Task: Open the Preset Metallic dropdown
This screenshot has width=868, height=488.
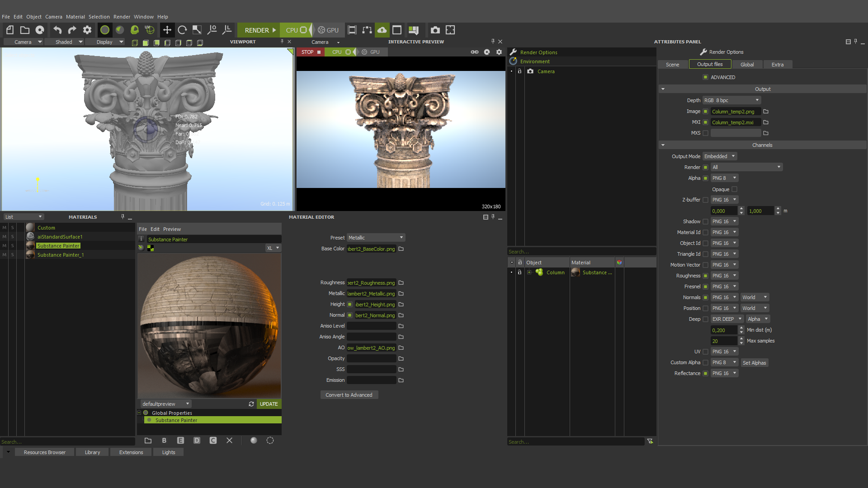Action: tap(375, 238)
